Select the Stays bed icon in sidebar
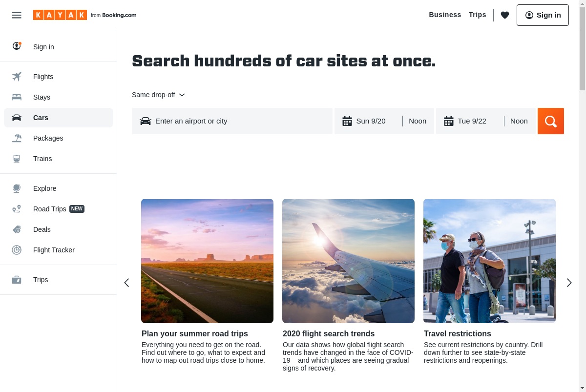Viewport: 586px width, 392px height. point(17,97)
